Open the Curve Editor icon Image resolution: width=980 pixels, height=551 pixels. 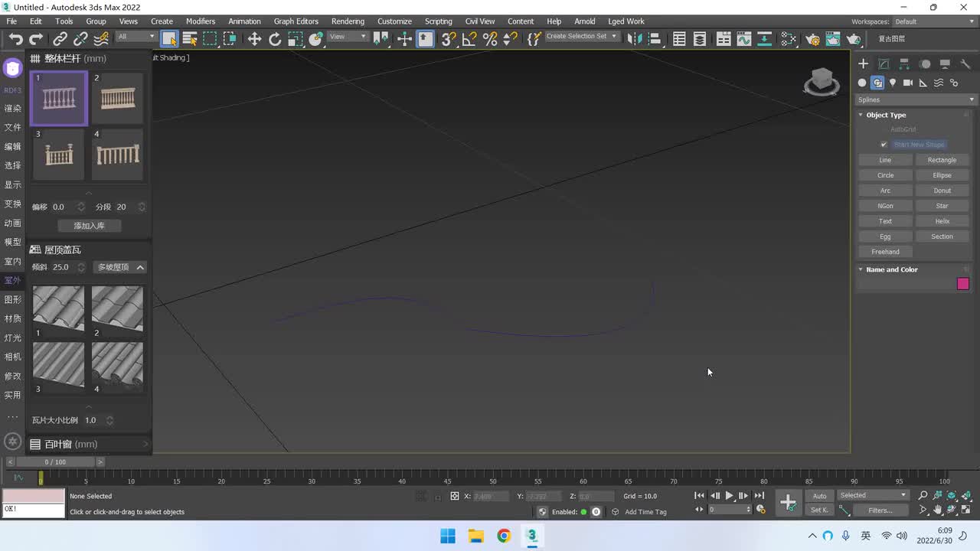coord(743,39)
